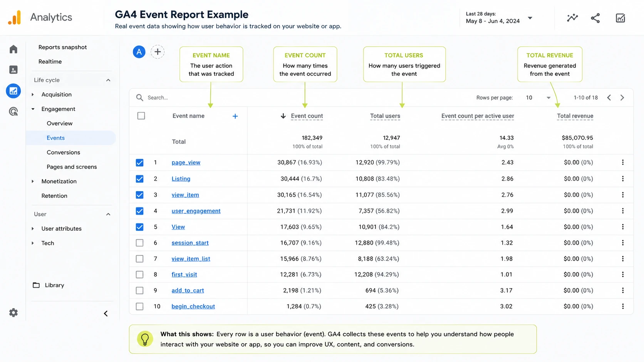The width and height of the screenshot is (644, 362).
Task: Open Reports snapshot in the sidebar
Action: pos(63,47)
